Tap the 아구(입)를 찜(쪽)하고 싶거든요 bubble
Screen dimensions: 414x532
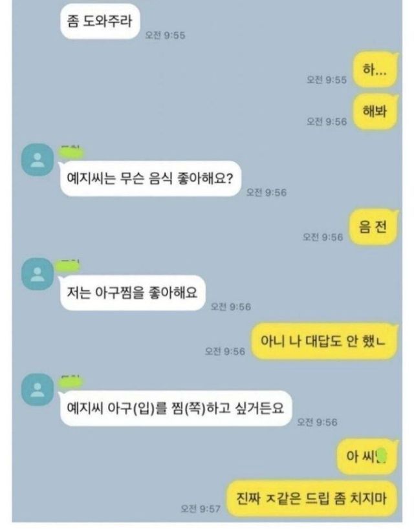tap(175, 408)
